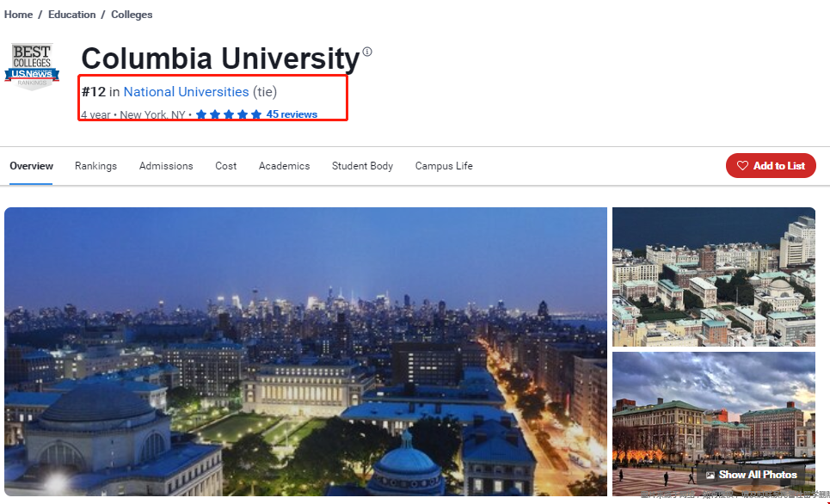Open the large night skyline campus photo

point(306,352)
